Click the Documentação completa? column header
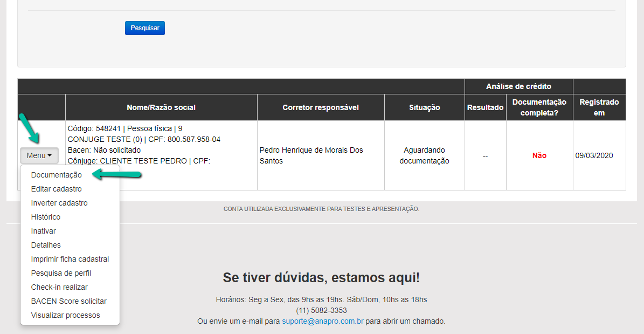 pos(539,107)
